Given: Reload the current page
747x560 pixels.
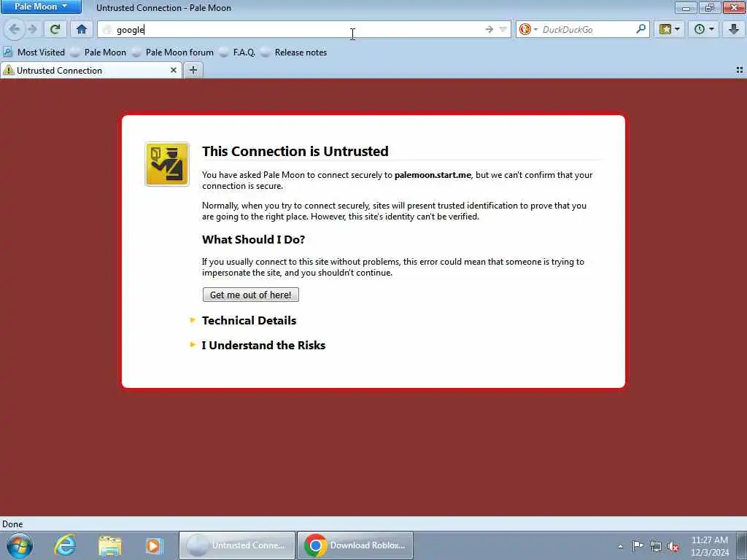Looking at the screenshot, I should click(55, 29).
